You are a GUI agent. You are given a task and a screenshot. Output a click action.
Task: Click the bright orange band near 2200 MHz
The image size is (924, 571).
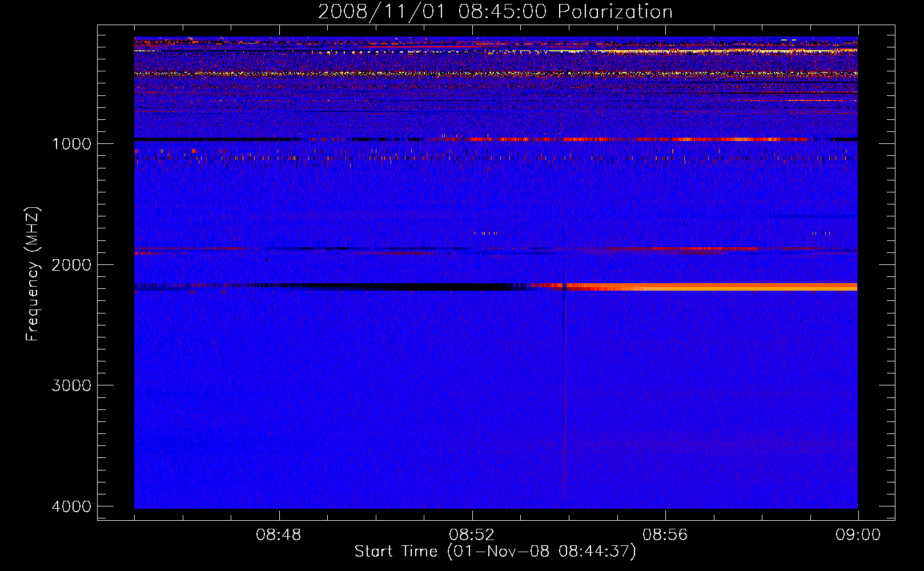[x=710, y=287]
